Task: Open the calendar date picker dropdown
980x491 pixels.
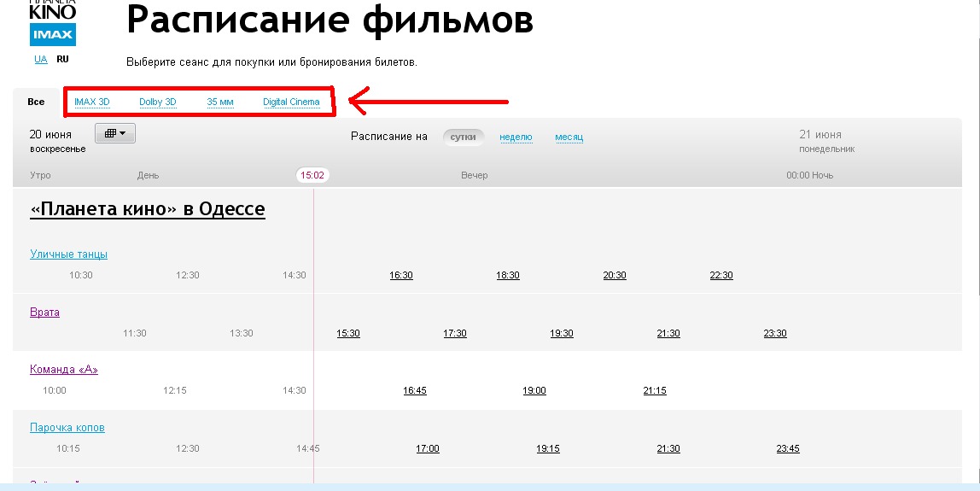Action: [115, 133]
